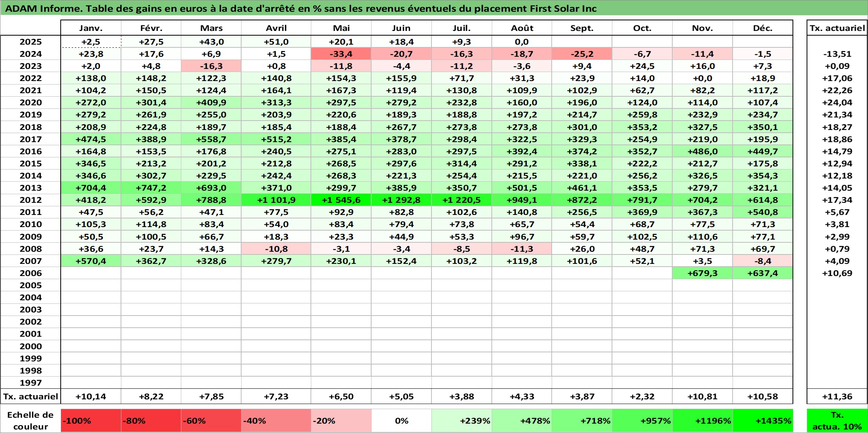Select the Sept. column header
The image size is (868, 433).
click(x=582, y=28)
